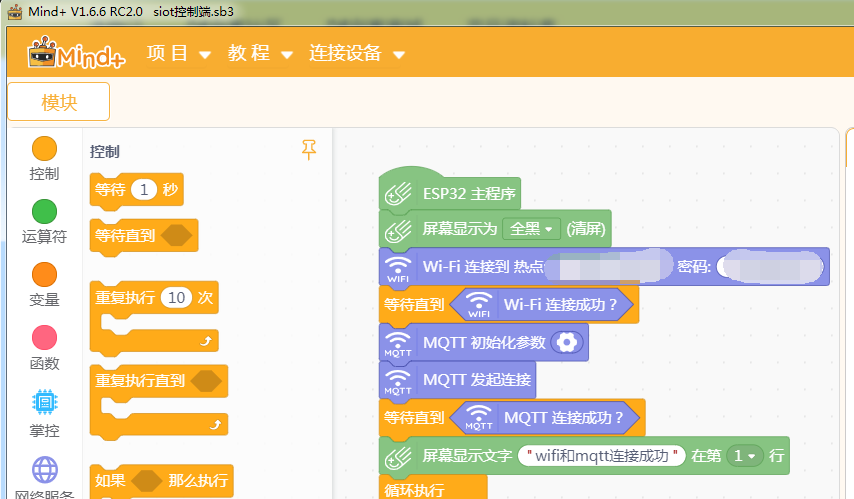Viewport: 854px width, 499px height.
Task: Expand the 教程 dropdown arrow
Action: (287, 54)
